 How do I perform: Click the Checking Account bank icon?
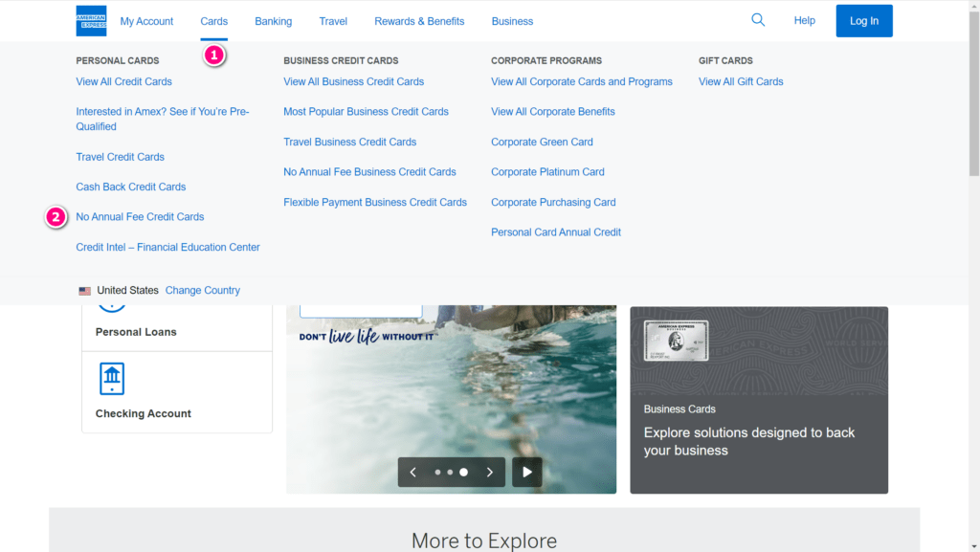112,379
